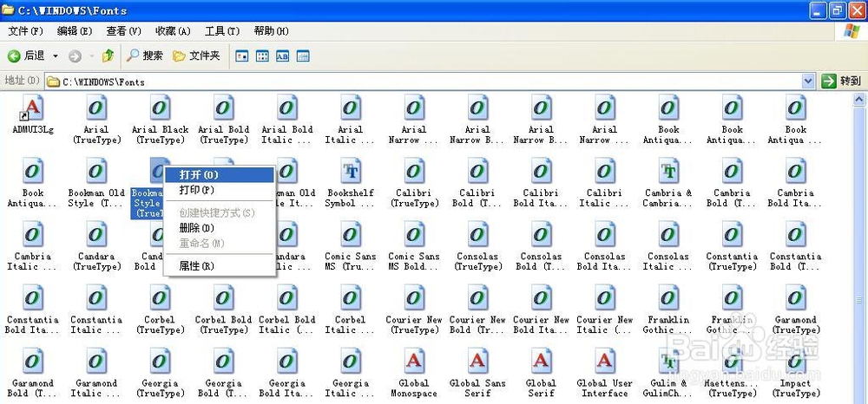Select the Bookman Old Style (T... font icon

pos(96,172)
